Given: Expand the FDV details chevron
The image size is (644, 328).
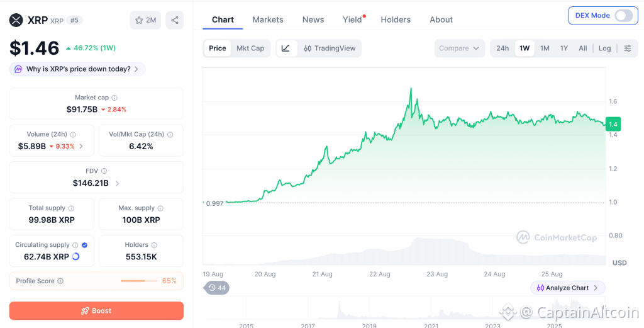Looking at the screenshot, I should point(117,184).
